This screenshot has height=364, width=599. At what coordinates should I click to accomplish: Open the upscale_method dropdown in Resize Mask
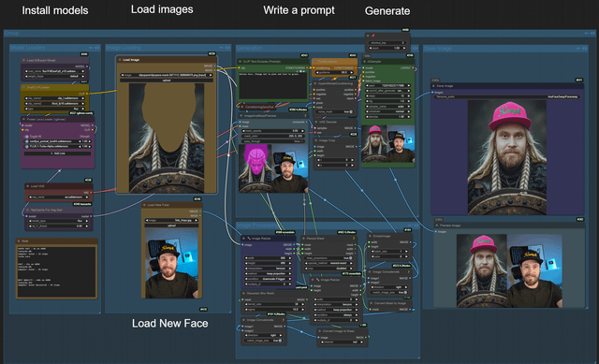[x=329, y=263]
